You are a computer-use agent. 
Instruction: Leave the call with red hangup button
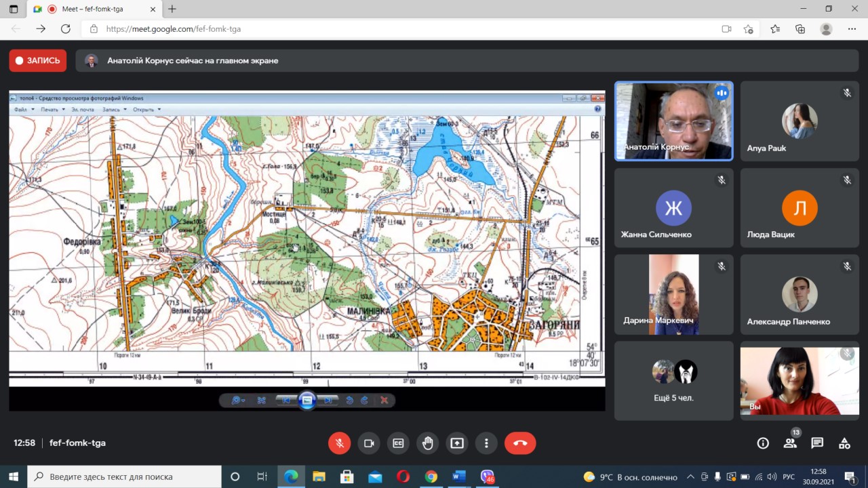coord(520,443)
